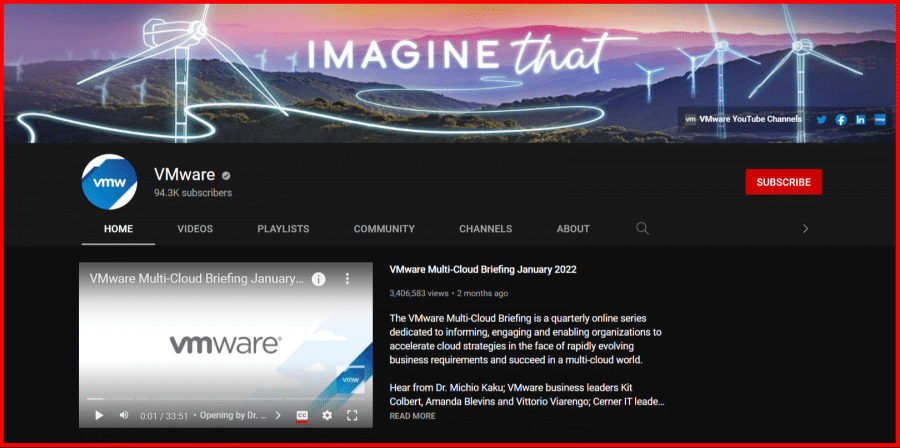Seek on the video progress bar
Screen dimensions: 900x448
[226, 399]
